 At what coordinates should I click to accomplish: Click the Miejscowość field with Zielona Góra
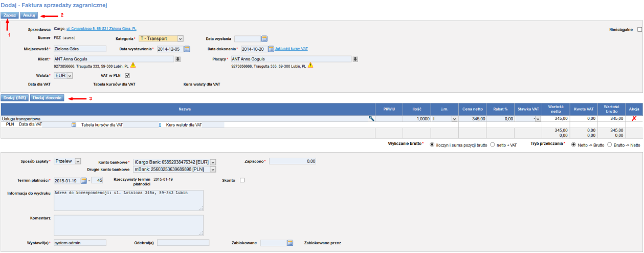click(79, 49)
